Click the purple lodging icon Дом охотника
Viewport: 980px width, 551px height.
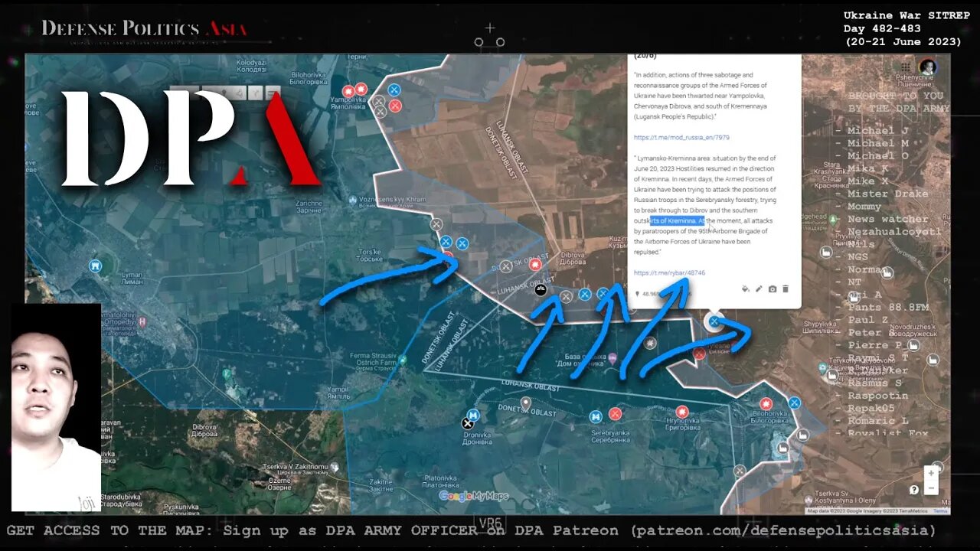point(612,358)
